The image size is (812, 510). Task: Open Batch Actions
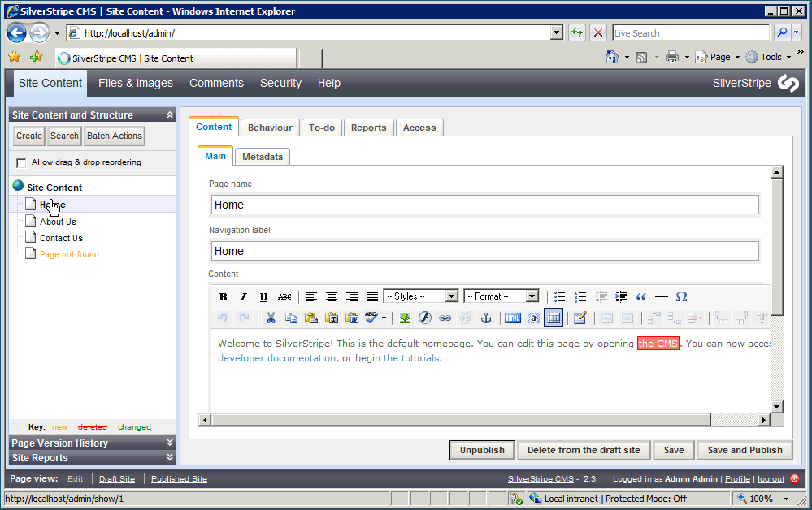(115, 136)
